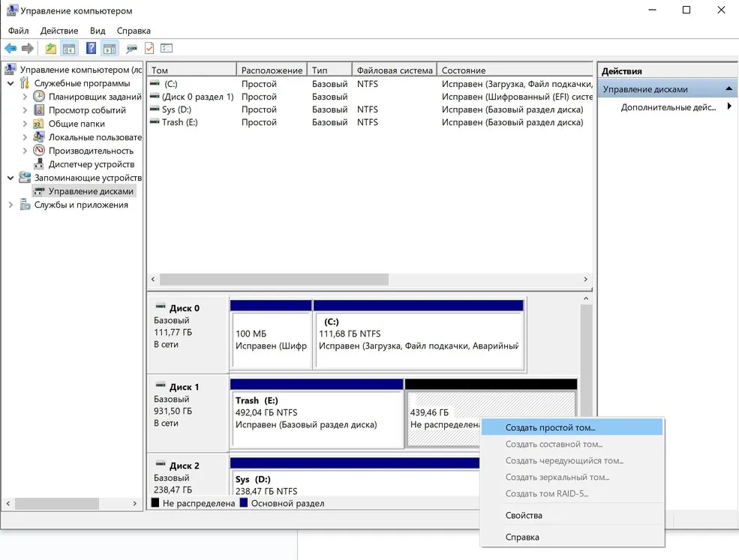Open the Действие menu

(59, 31)
